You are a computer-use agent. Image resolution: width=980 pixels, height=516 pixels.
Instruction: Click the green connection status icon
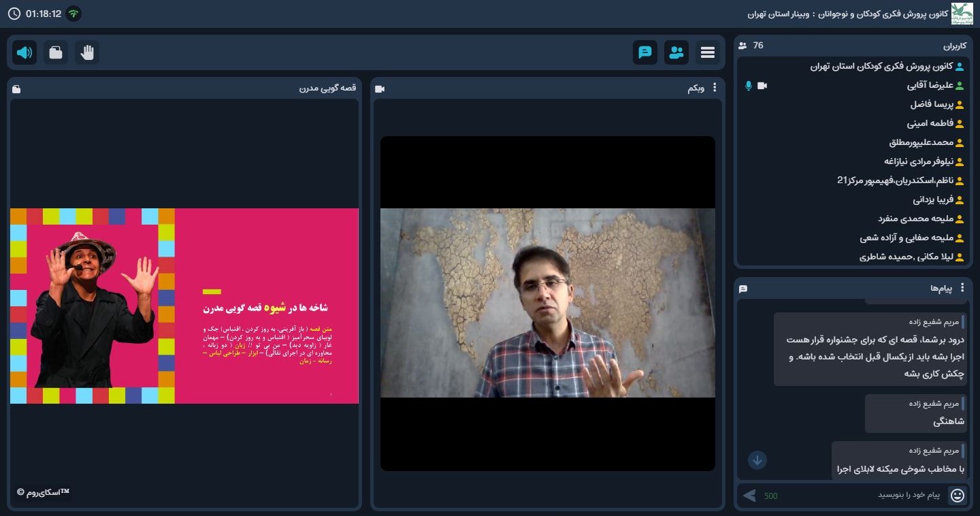(x=73, y=12)
